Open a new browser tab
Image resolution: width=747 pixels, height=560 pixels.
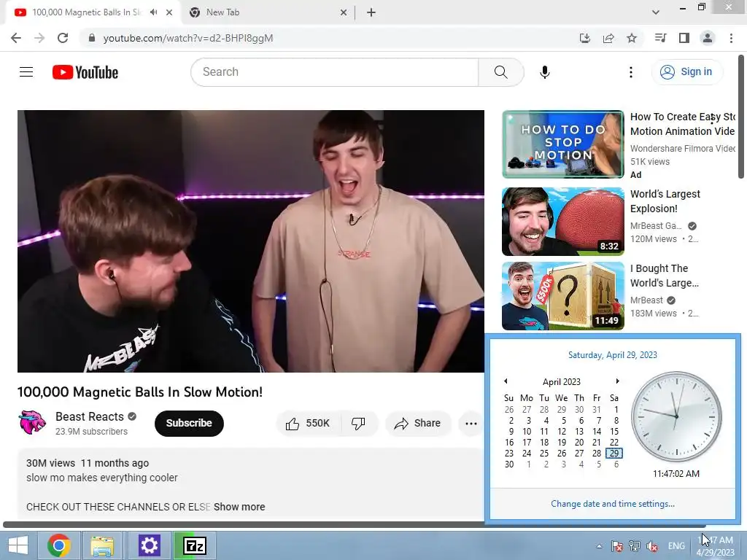click(x=371, y=12)
